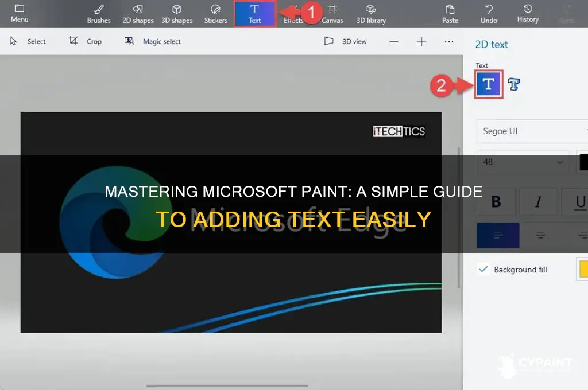This screenshot has width=588, height=390.
Task: Click the canvas vertical scrollbar
Action: (x=459, y=217)
